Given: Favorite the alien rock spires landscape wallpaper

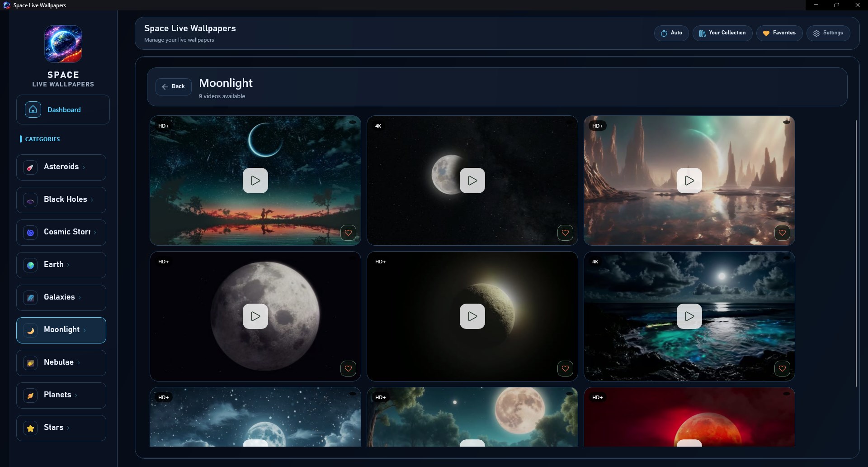Looking at the screenshot, I should point(782,233).
